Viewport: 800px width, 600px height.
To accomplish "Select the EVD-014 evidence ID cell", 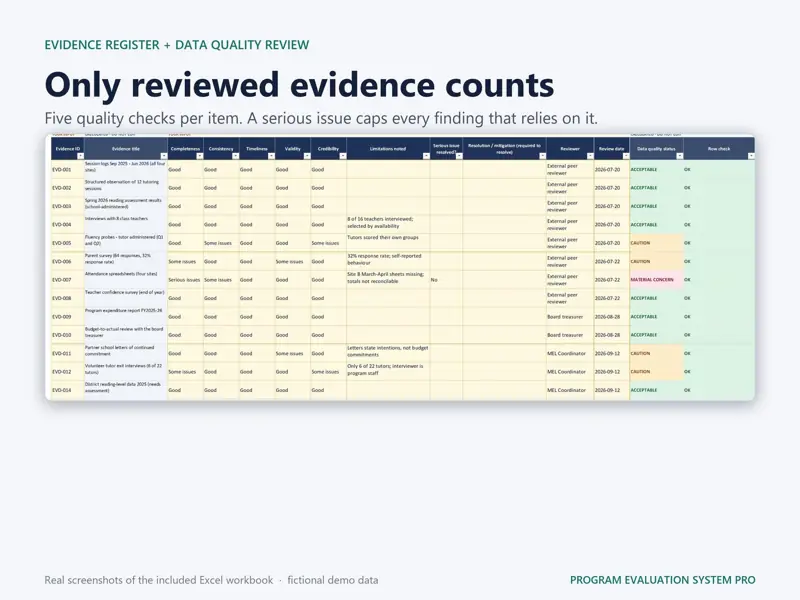I will (67, 390).
